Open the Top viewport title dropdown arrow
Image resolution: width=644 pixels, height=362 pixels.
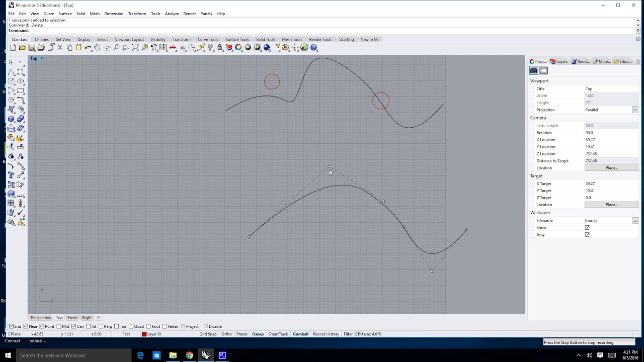(41, 58)
